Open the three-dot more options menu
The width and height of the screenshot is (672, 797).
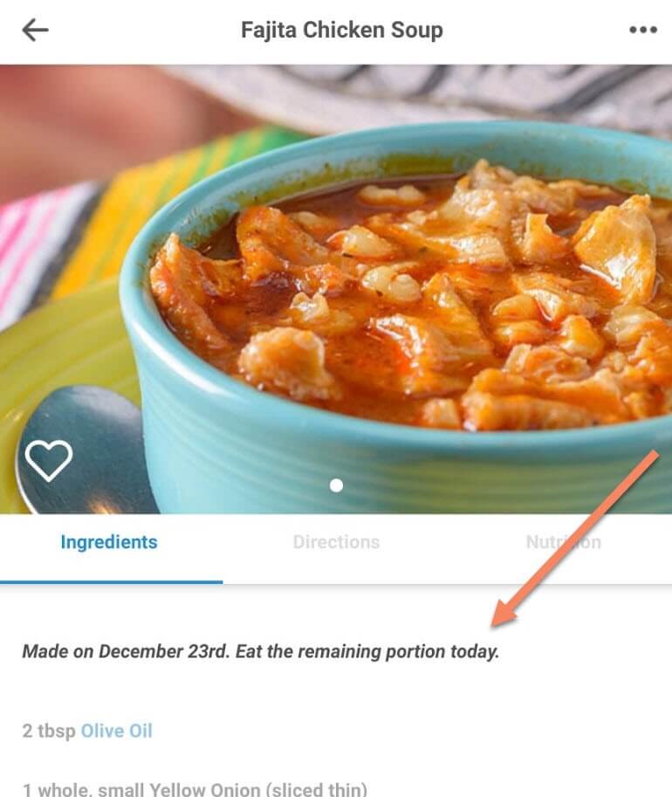click(643, 30)
